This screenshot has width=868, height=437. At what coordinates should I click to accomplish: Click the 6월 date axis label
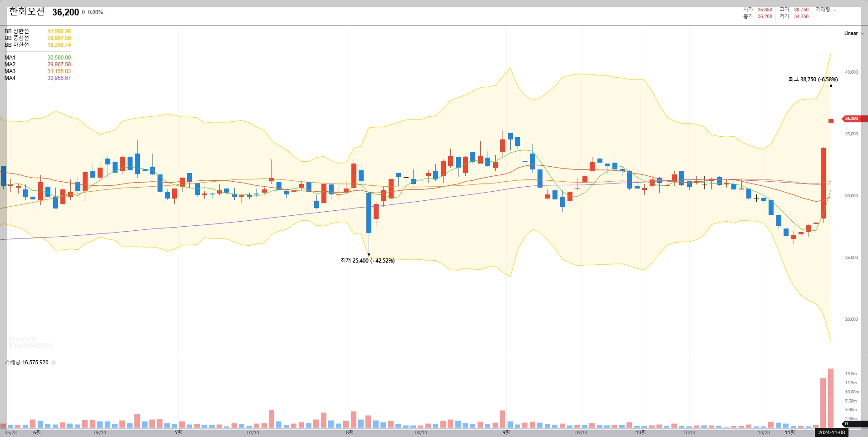pyautogui.click(x=37, y=432)
